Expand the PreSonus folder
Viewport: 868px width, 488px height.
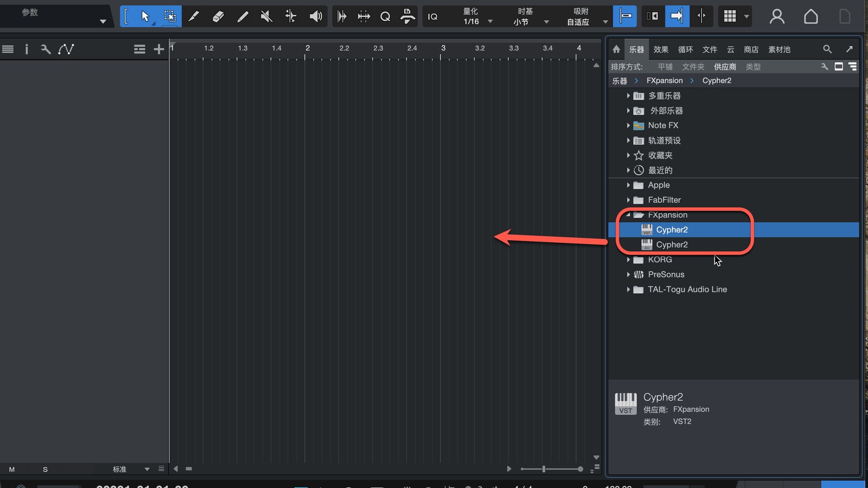(628, 275)
